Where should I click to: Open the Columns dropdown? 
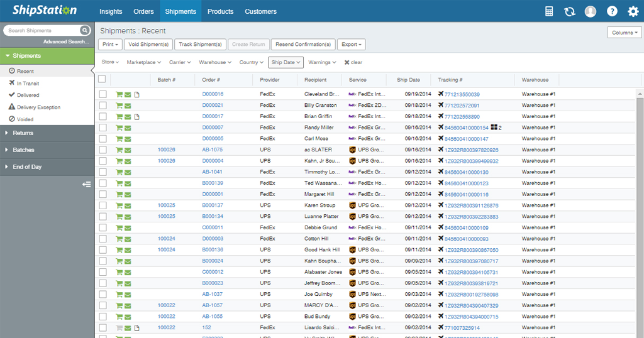tap(625, 33)
